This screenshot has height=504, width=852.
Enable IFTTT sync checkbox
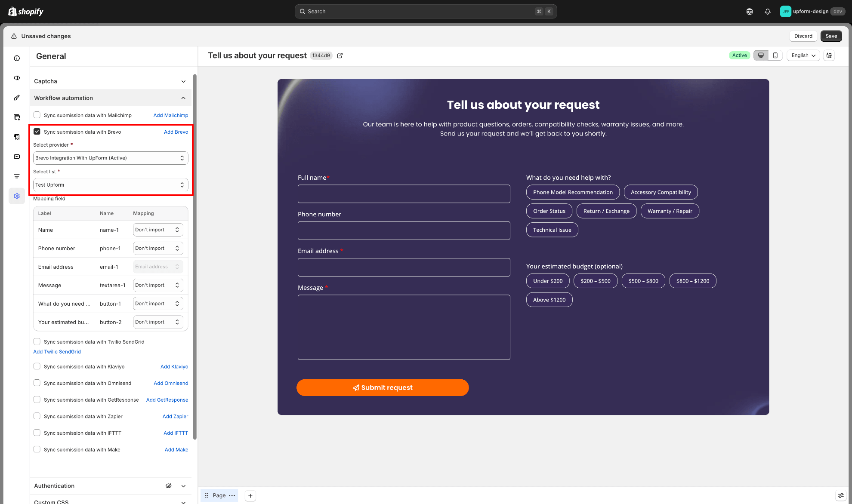pyautogui.click(x=37, y=433)
